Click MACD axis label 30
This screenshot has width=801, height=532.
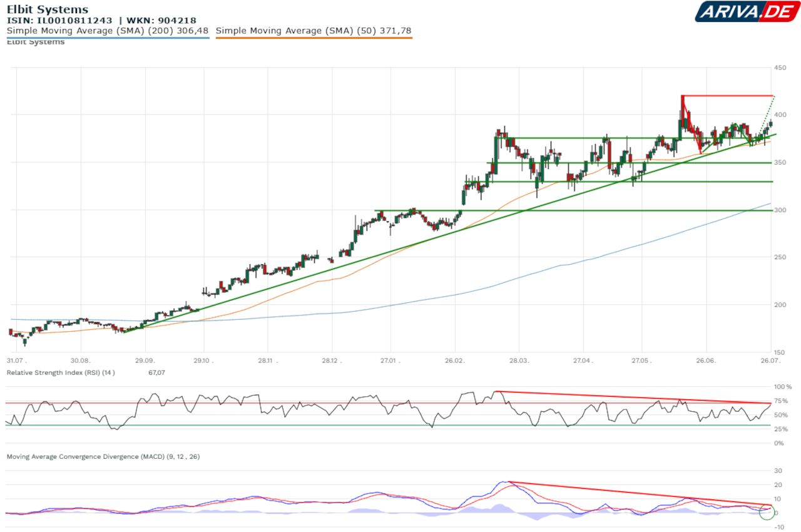coord(779,471)
